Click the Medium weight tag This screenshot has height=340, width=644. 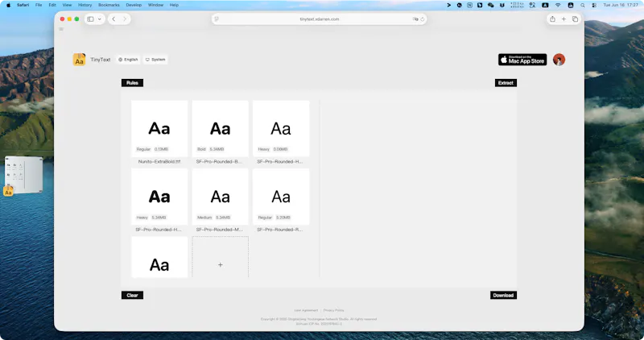204,218
